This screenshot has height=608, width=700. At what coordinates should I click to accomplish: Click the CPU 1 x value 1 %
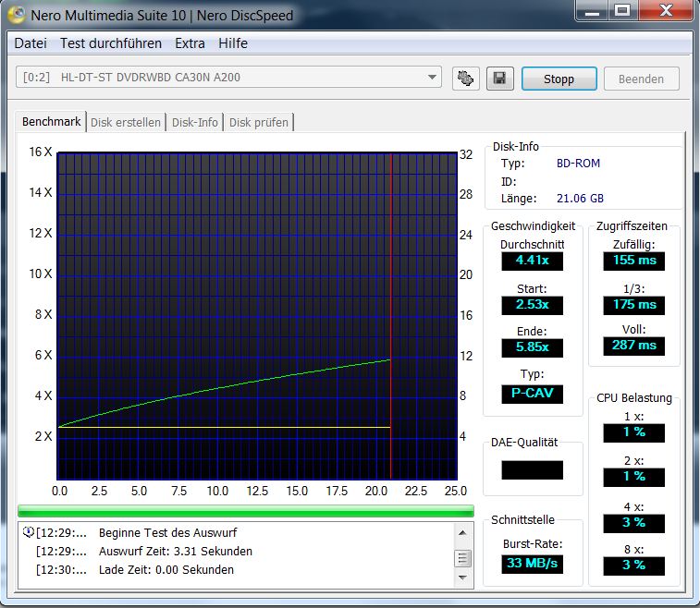(x=634, y=432)
